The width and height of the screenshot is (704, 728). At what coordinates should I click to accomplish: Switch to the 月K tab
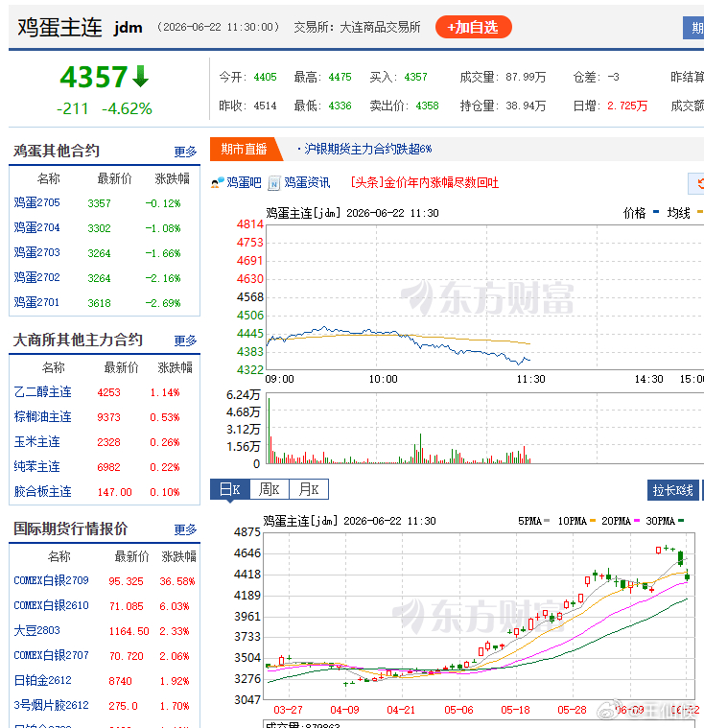tap(309, 489)
